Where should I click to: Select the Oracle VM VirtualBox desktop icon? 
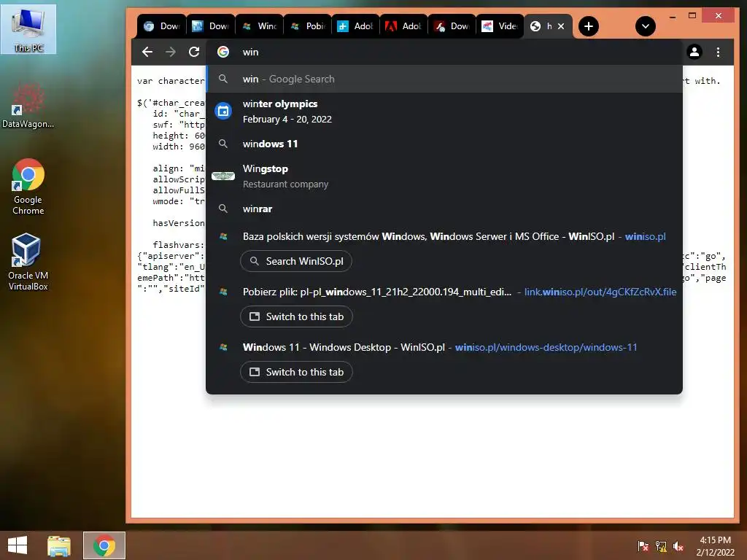tap(28, 262)
